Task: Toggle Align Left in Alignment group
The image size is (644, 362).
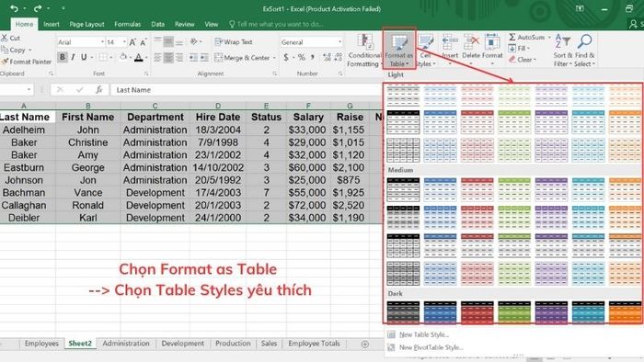Action: coord(157,58)
